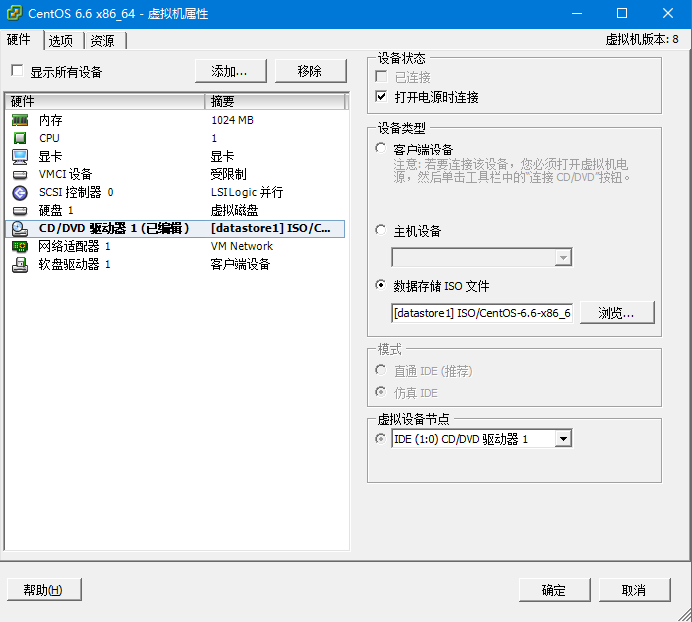Click the window resize grip corner

click(685, 615)
